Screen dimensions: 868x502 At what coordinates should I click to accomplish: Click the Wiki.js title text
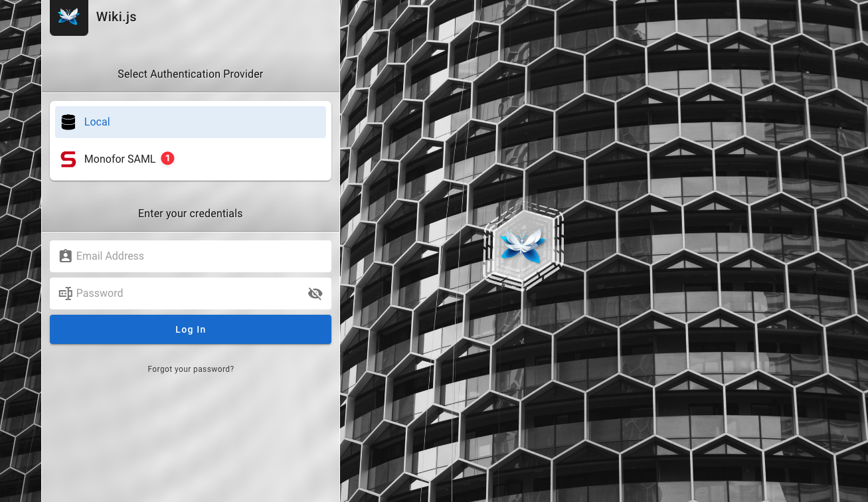(116, 17)
